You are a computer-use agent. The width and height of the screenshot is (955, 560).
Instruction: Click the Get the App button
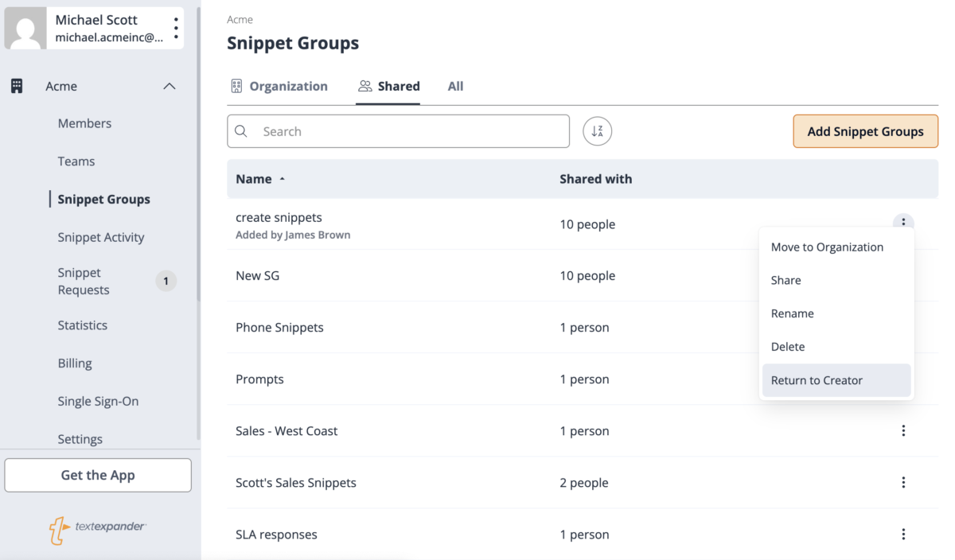pyautogui.click(x=98, y=475)
